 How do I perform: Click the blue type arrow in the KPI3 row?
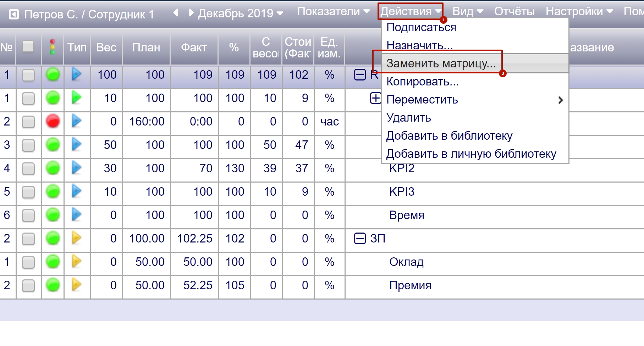click(x=77, y=191)
